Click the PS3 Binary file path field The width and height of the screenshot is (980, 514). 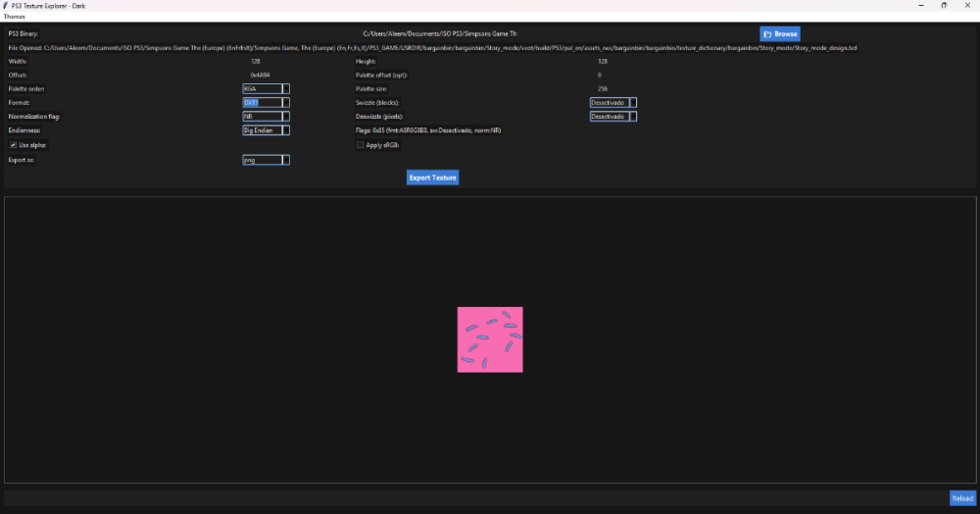[x=440, y=33]
